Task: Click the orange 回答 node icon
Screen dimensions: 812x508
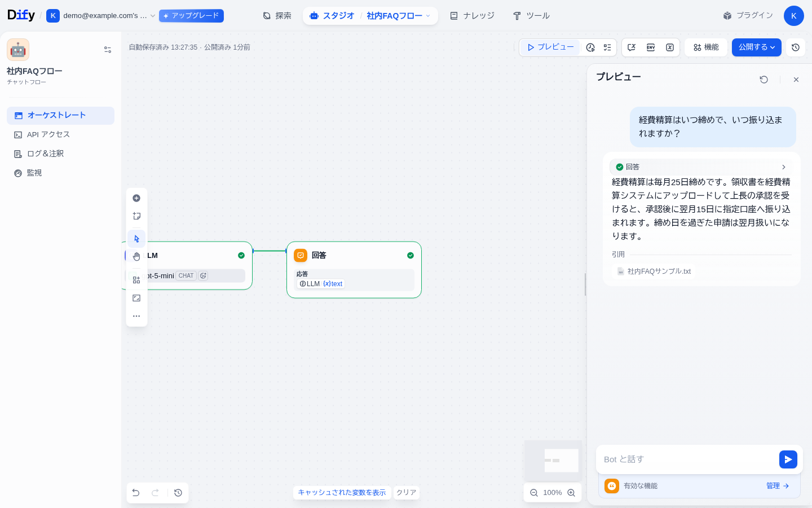Action: (301, 256)
